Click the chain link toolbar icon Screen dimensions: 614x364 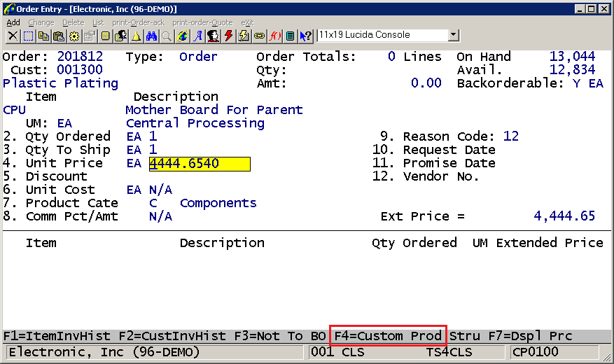coord(259,36)
